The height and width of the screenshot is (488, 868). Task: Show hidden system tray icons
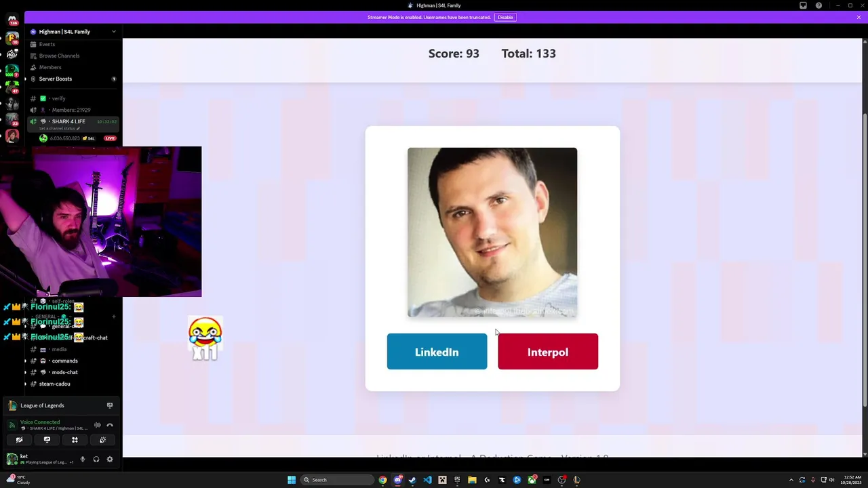[791, 480]
